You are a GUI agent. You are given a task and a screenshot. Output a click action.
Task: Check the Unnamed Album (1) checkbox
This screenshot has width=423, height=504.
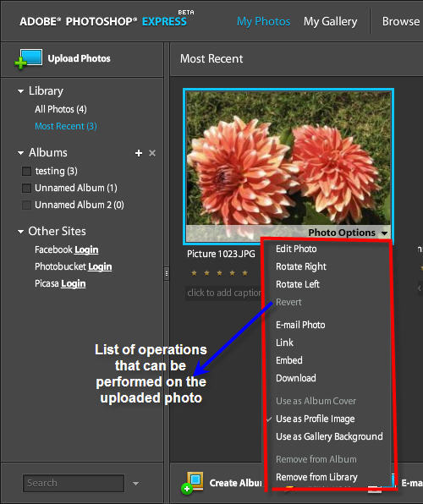point(26,188)
